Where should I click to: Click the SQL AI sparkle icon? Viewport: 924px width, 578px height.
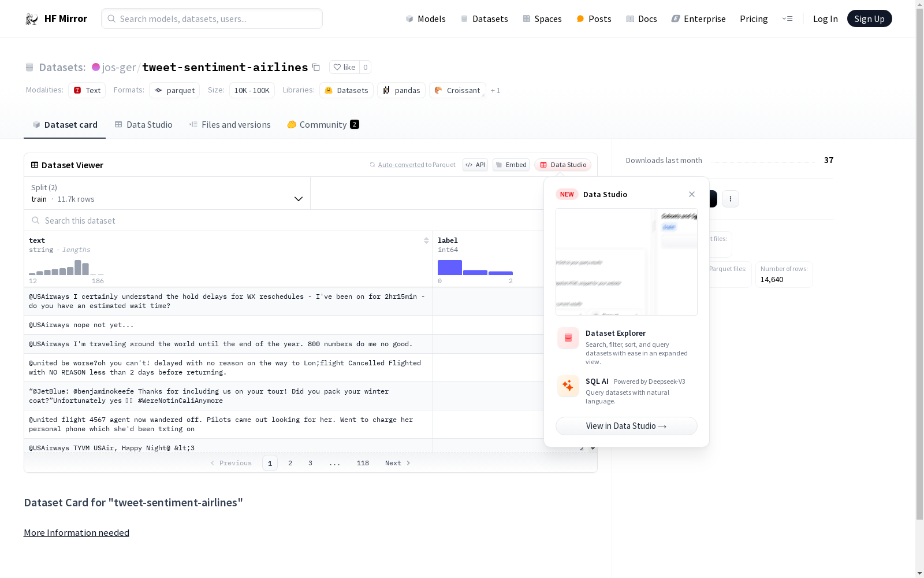coord(568,386)
